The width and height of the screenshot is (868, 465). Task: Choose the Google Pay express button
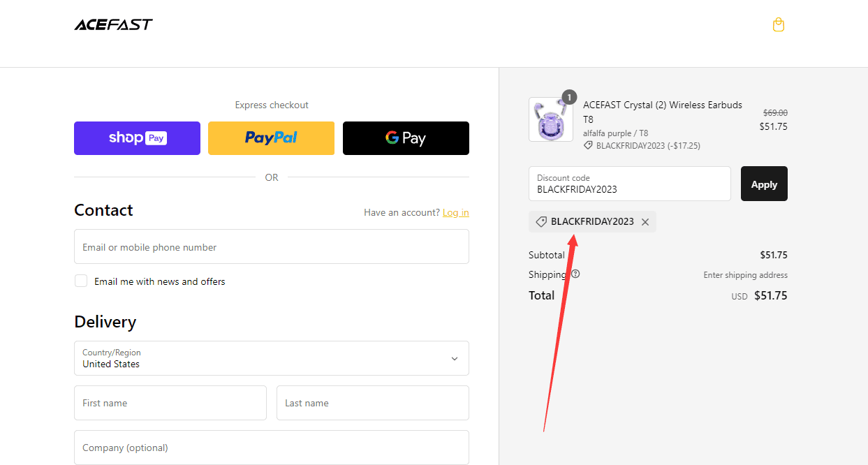point(406,138)
